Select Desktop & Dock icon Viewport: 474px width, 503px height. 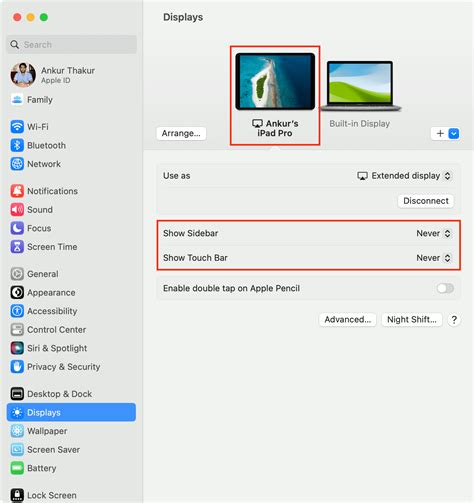point(17,394)
